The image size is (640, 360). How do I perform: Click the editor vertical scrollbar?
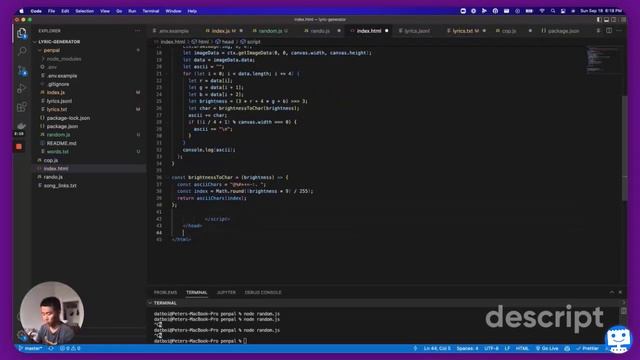[624, 147]
